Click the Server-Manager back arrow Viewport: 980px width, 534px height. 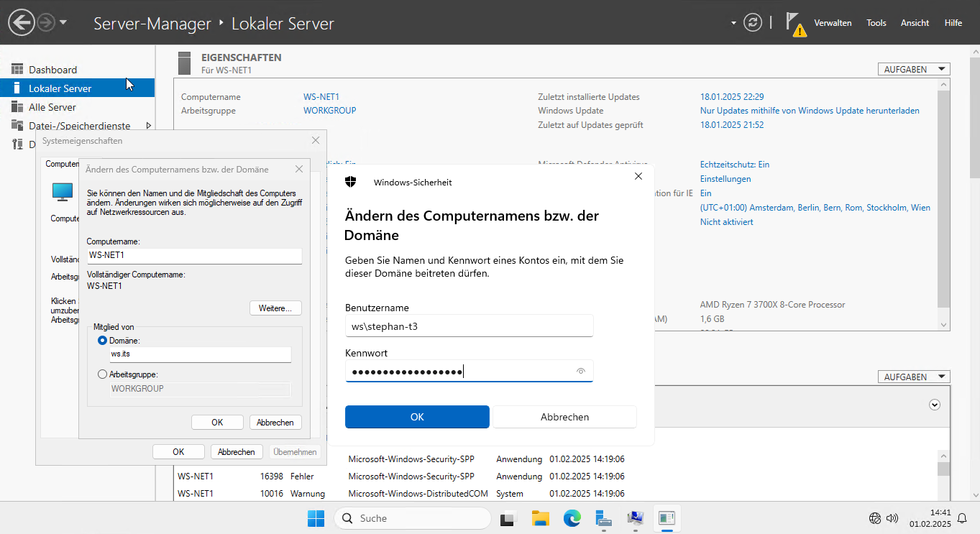point(22,22)
